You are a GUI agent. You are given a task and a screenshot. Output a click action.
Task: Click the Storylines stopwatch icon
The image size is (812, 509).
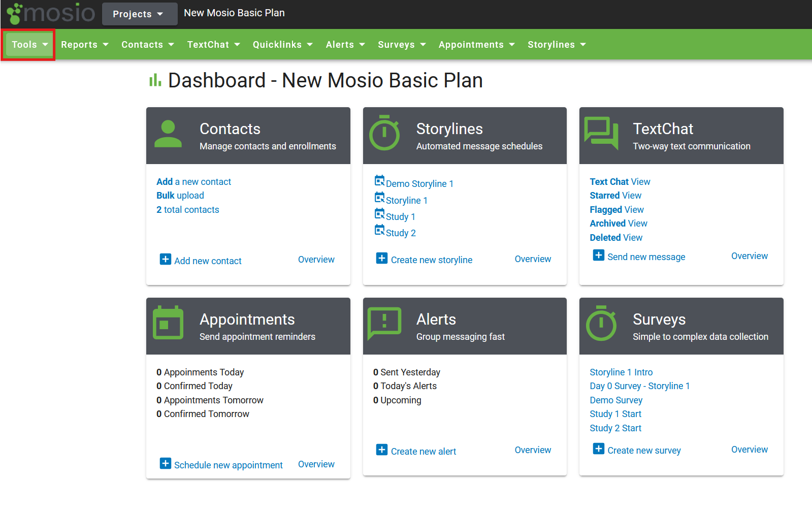click(x=384, y=133)
